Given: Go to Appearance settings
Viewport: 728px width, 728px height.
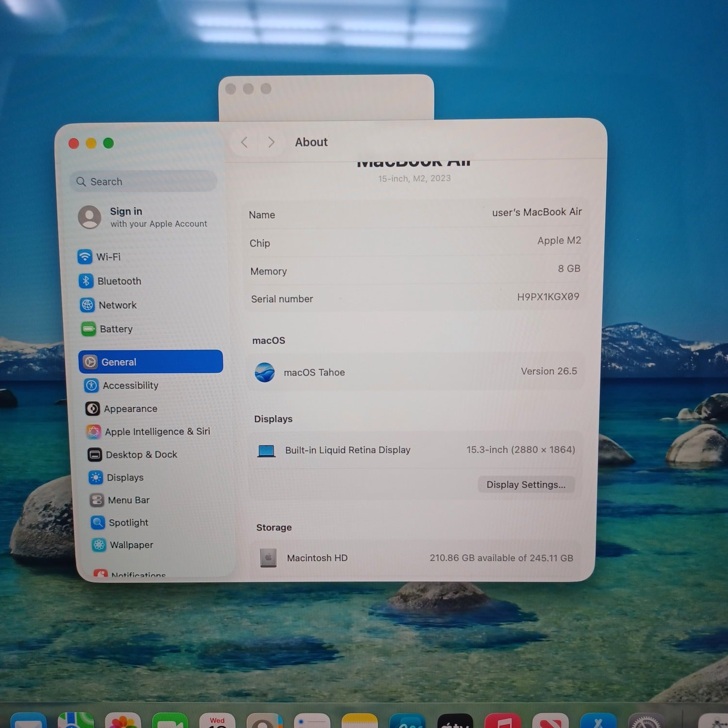Looking at the screenshot, I should [121, 409].
